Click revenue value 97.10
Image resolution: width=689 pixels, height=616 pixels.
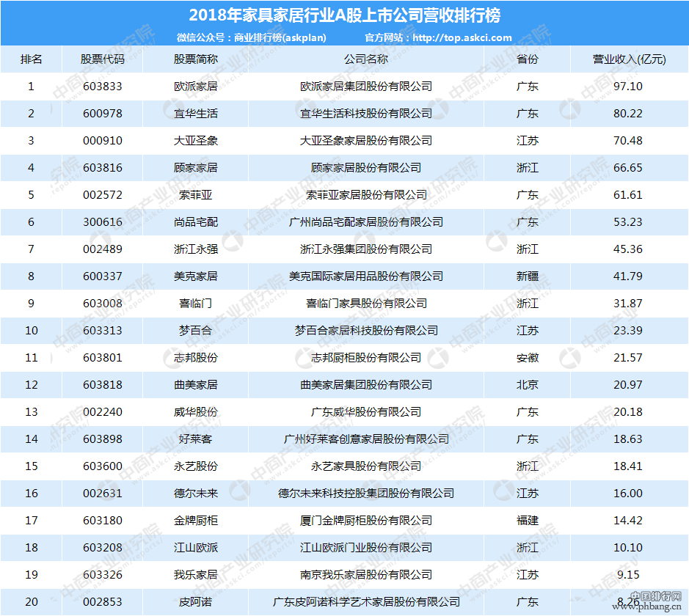click(628, 87)
